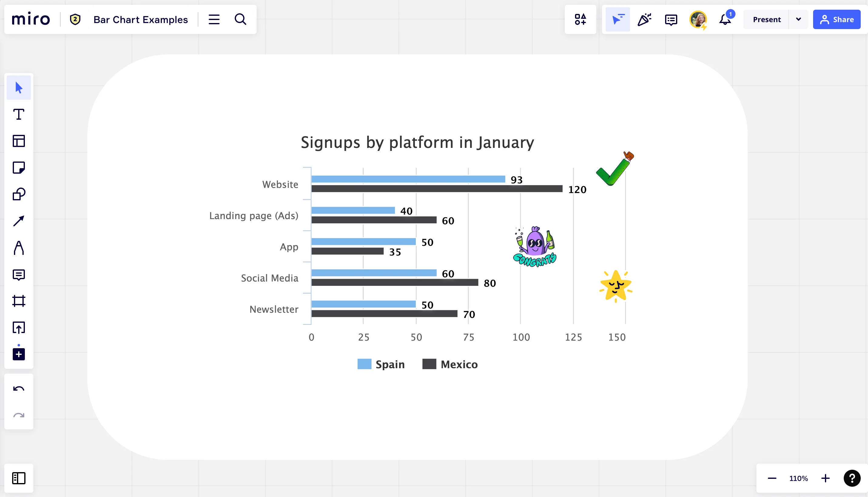Click the Present button
This screenshot has height=497, width=868.
click(766, 19)
